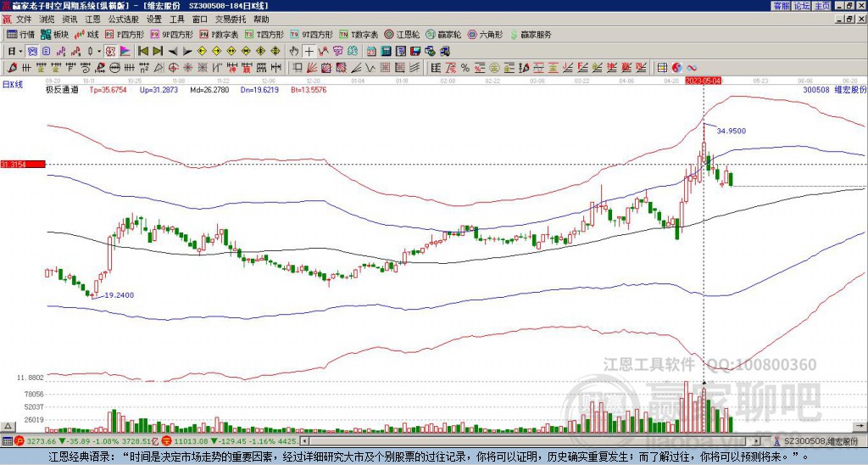868x465 pixels.
Task: Click the colored grid table icon
Action: 662,68
